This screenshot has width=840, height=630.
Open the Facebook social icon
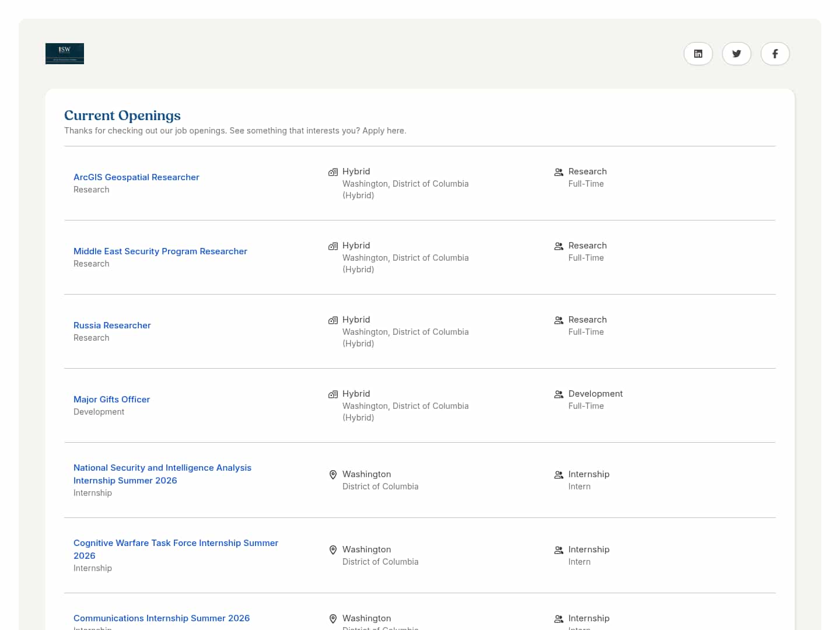[x=775, y=54]
